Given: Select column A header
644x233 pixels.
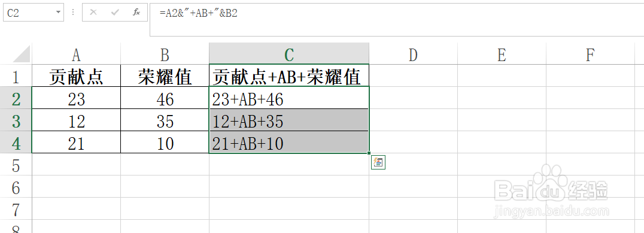Looking at the screenshot, I should (x=76, y=54).
